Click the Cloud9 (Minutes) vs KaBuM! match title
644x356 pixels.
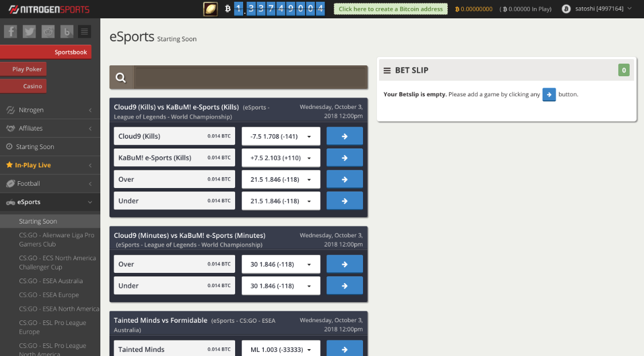pyautogui.click(x=189, y=236)
